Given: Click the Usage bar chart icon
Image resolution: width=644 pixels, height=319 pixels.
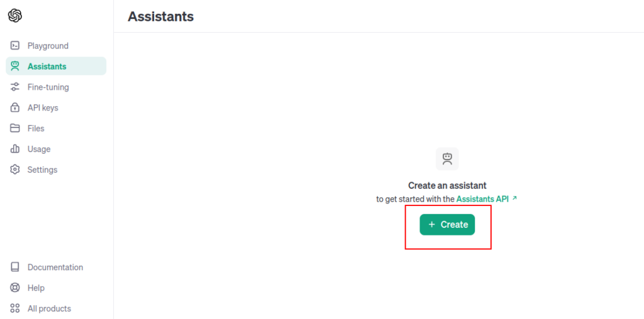Looking at the screenshot, I should click(x=15, y=149).
